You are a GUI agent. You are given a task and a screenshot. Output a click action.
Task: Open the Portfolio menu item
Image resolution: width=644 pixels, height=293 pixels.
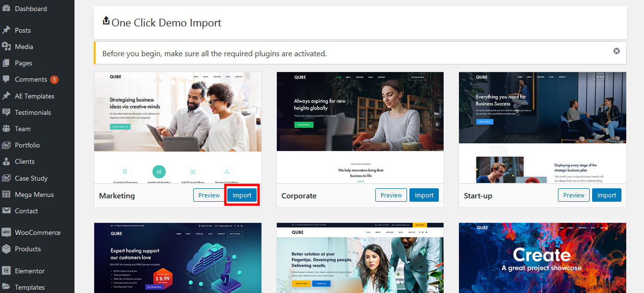pyautogui.click(x=27, y=145)
